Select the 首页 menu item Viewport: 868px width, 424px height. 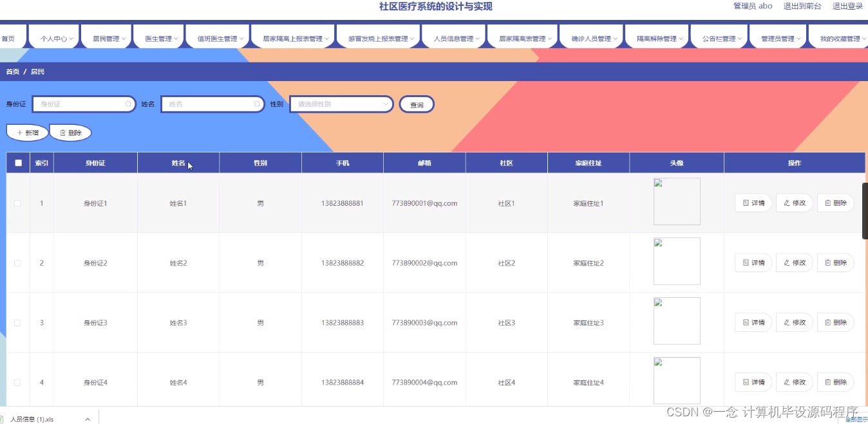tap(8, 37)
